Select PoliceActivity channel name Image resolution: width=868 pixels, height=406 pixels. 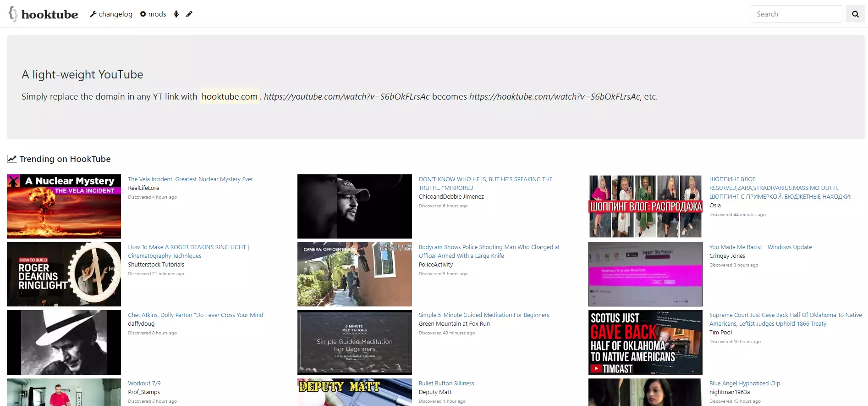click(435, 265)
